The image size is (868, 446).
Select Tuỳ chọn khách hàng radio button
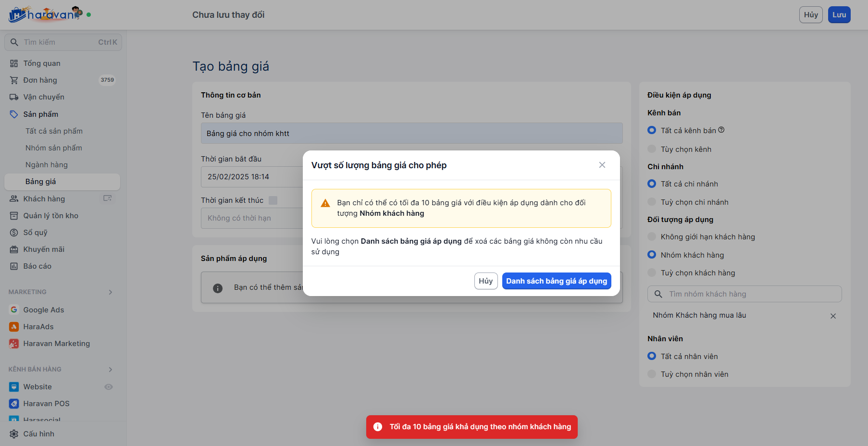coord(652,273)
